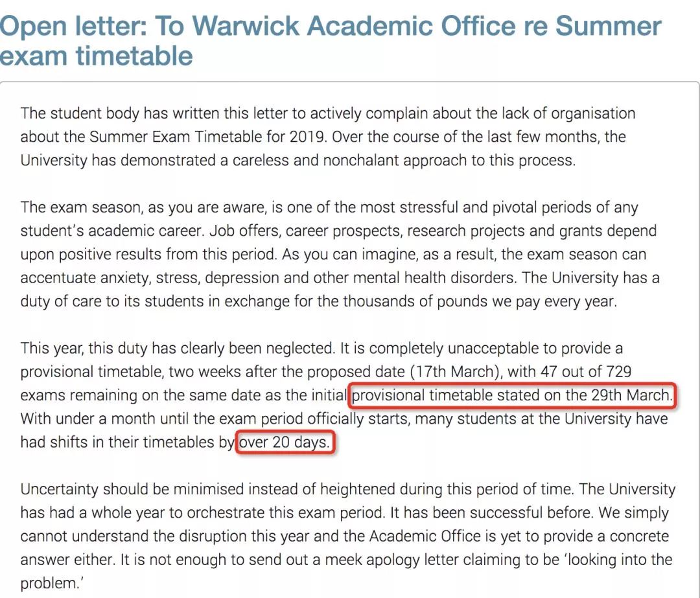Click the highlighted 'over 20 days' text
Viewport: 700px width, 598px height.
coord(285,443)
